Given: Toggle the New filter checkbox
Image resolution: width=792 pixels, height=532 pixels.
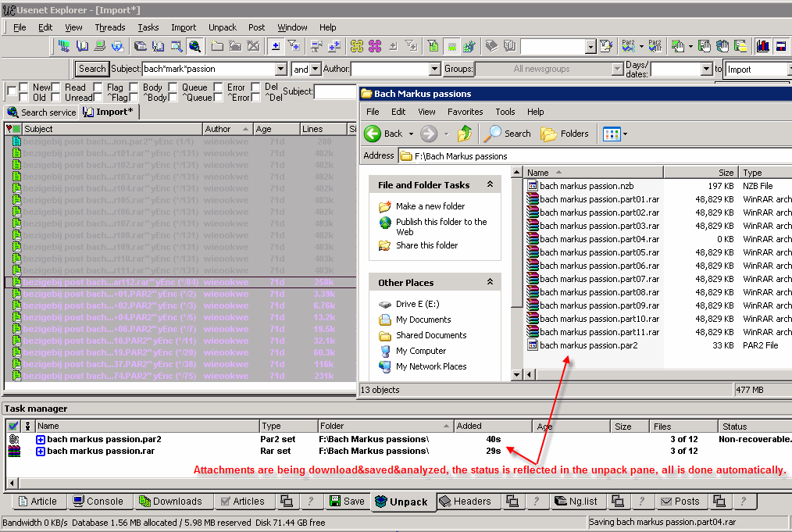Looking at the screenshot, I should [x=24, y=87].
